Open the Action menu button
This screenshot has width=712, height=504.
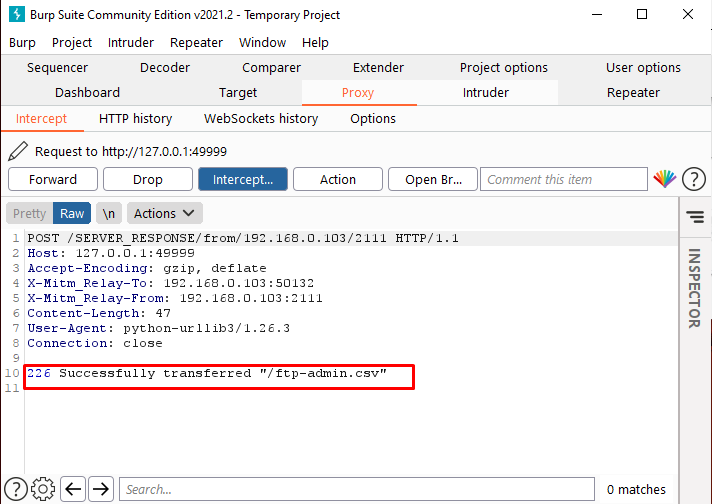[338, 179]
